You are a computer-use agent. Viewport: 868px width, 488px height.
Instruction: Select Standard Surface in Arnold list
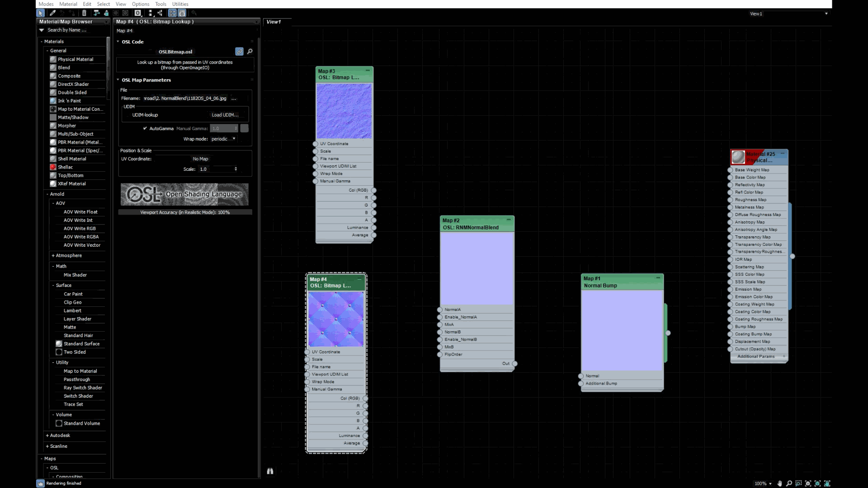pyautogui.click(x=81, y=344)
